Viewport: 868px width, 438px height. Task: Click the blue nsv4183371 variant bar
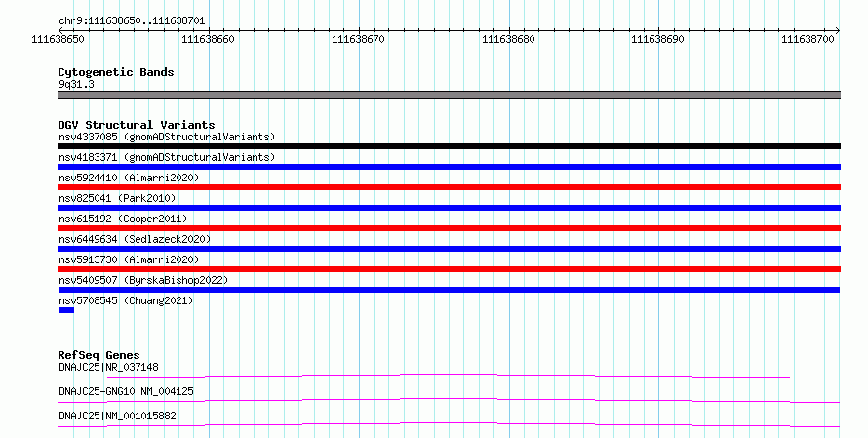449,167
